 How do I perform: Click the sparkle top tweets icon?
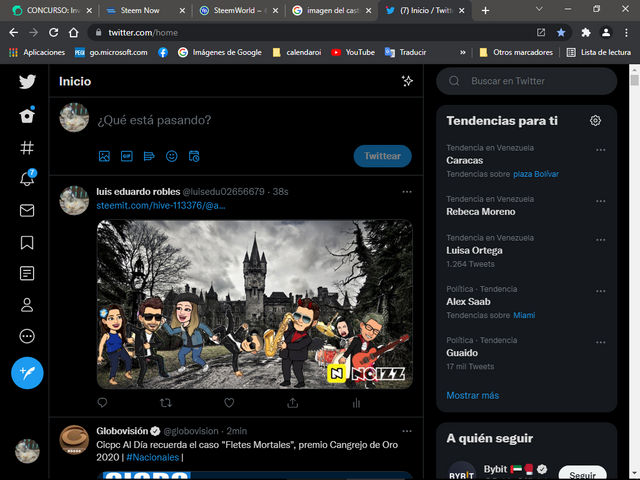click(x=407, y=81)
